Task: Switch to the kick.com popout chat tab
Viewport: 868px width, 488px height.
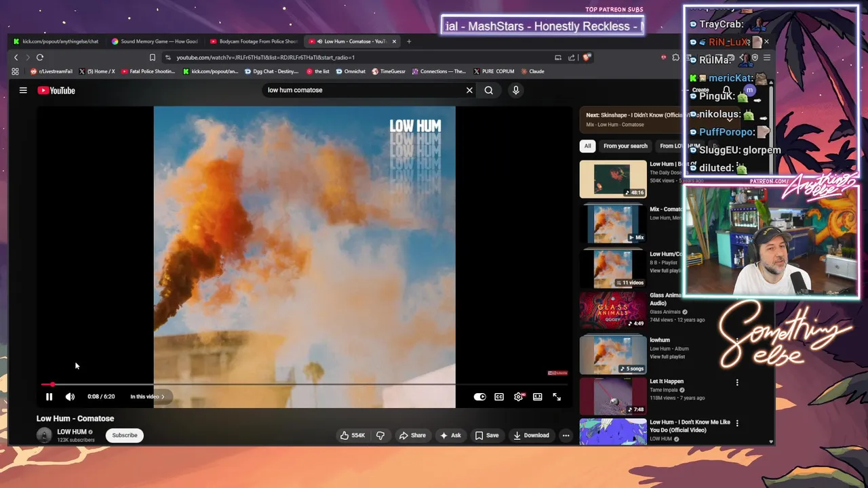Action: [57, 41]
